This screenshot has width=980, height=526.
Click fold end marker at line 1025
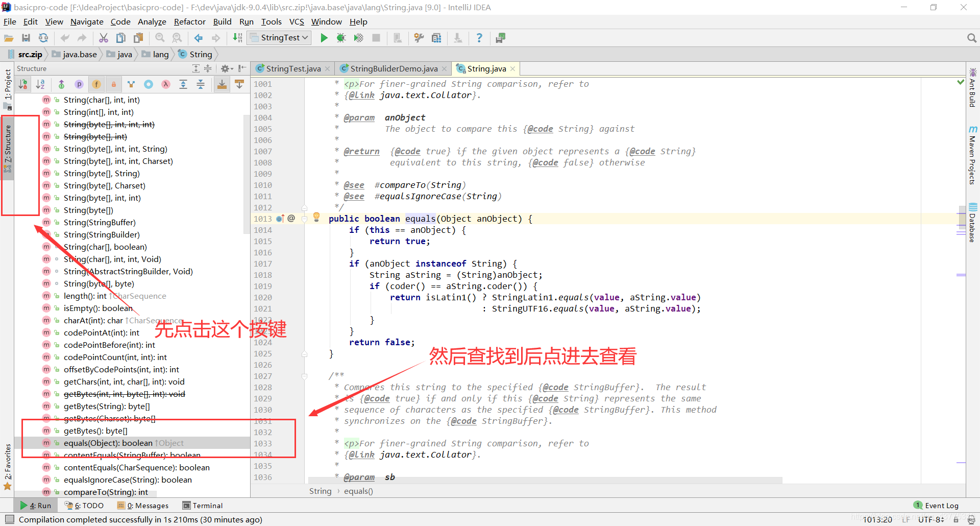pyautogui.click(x=304, y=353)
